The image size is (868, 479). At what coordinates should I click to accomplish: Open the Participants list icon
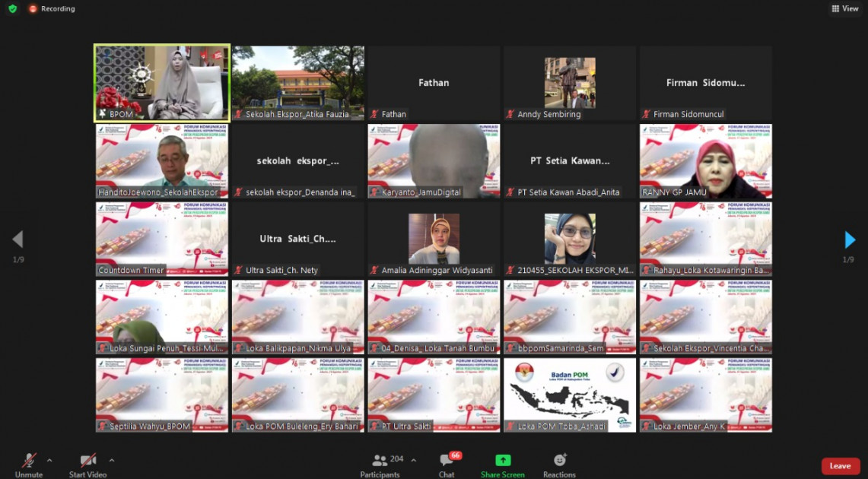coord(380,461)
